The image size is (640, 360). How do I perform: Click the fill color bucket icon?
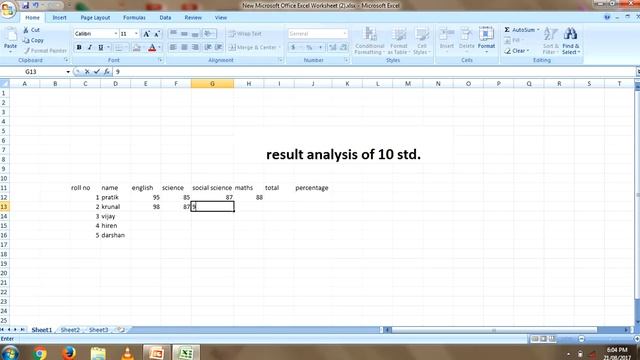coord(137,48)
